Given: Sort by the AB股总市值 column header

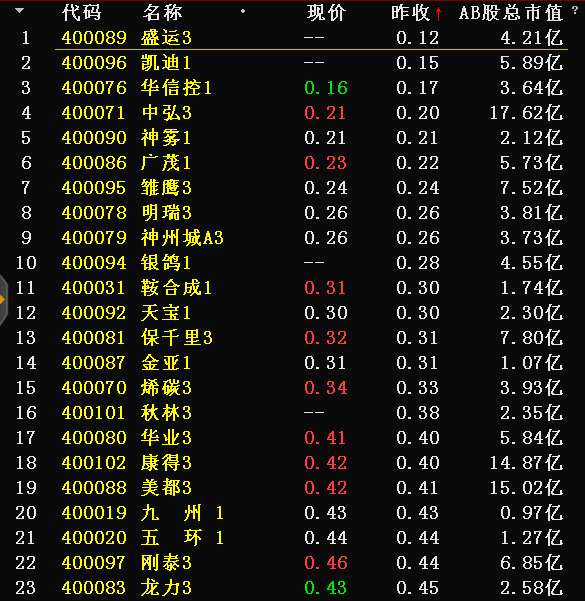Looking at the screenshot, I should point(511,13).
